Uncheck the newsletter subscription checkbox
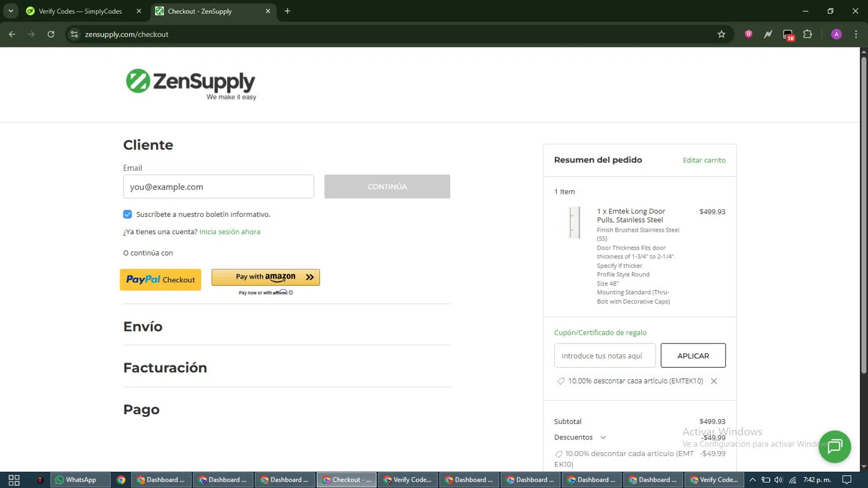Image resolution: width=868 pixels, height=488 pixels. click(x=127, y=214)
